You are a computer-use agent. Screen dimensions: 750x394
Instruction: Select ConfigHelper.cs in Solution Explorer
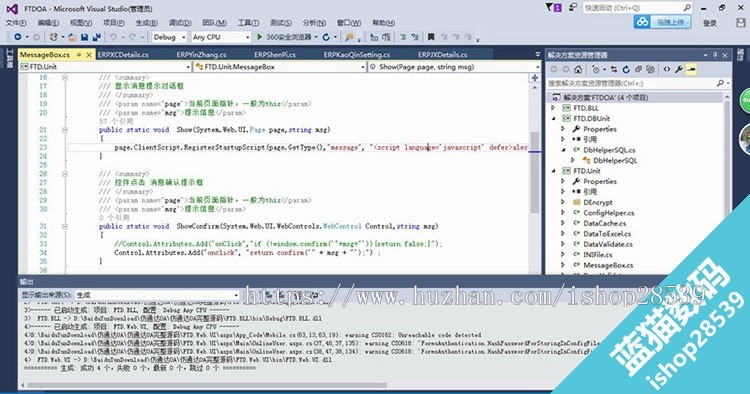[x=609, y=213]
